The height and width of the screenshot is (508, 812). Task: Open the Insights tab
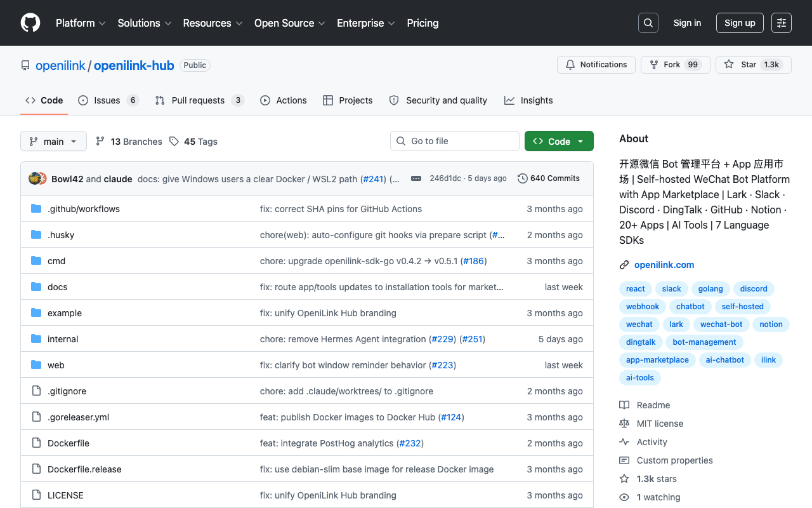coord(528,100)
